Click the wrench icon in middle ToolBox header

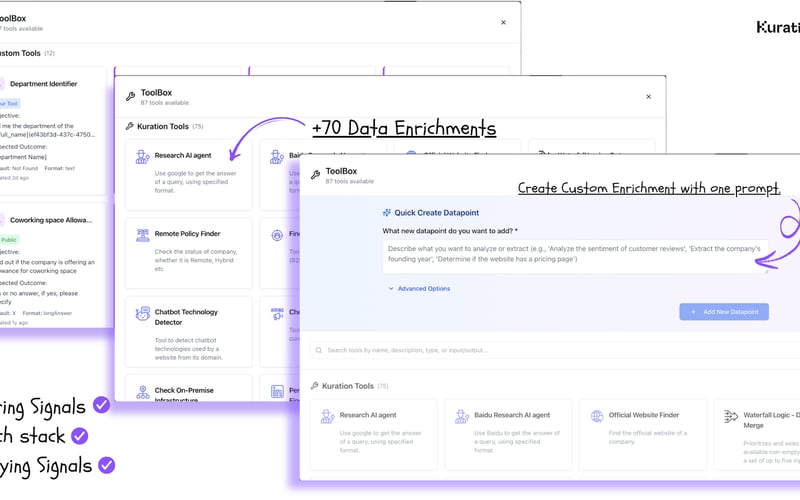click(x=130, y=96)
